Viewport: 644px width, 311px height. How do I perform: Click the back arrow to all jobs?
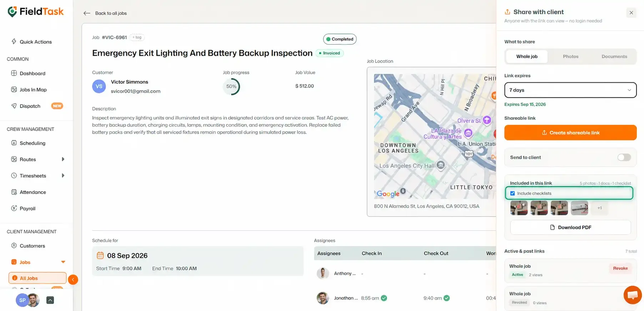(x=87, y=13)
